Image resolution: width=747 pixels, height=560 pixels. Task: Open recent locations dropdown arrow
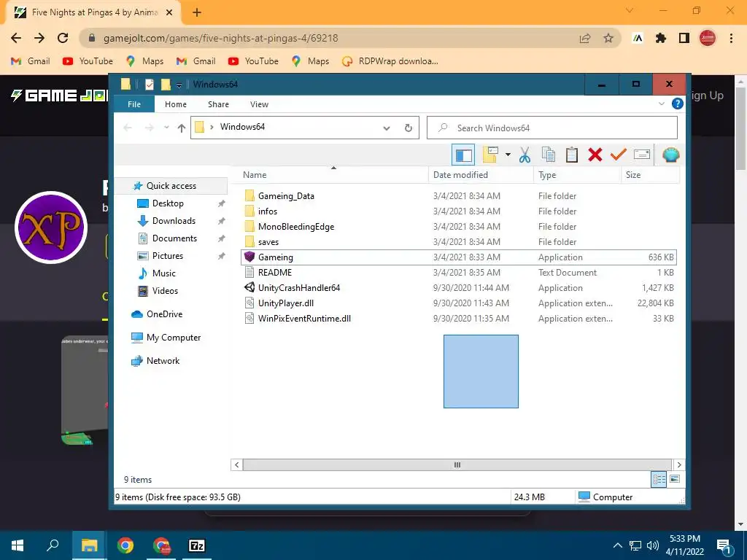[166, 128]
